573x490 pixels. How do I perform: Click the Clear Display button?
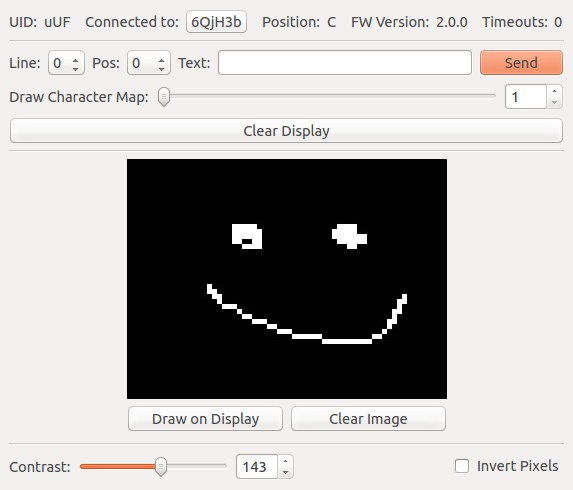click(x=286, y=130)
